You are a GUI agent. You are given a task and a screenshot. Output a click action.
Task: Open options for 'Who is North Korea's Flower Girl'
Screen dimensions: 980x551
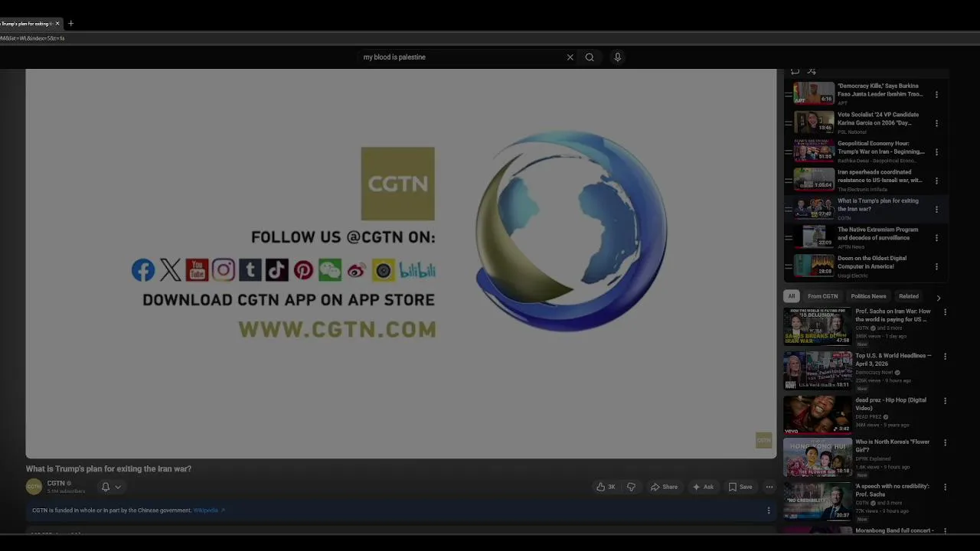[x=945, y=443]
